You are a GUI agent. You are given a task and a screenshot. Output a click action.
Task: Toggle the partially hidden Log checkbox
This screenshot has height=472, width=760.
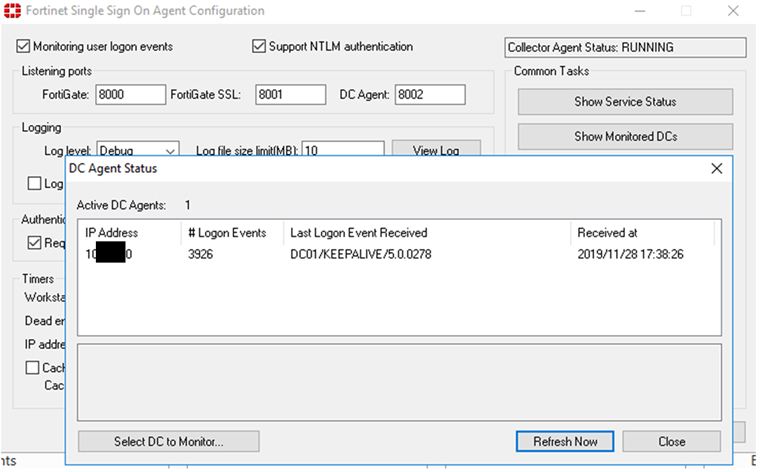click(35, 183)
